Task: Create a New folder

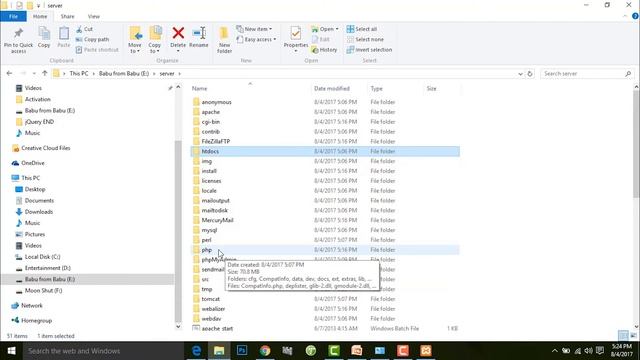Action: click(224, 40)
